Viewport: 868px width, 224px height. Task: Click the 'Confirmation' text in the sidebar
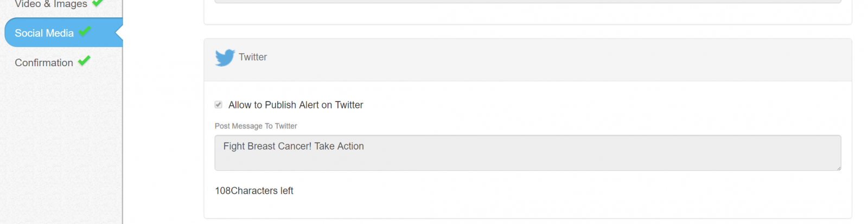coord(44,62)
